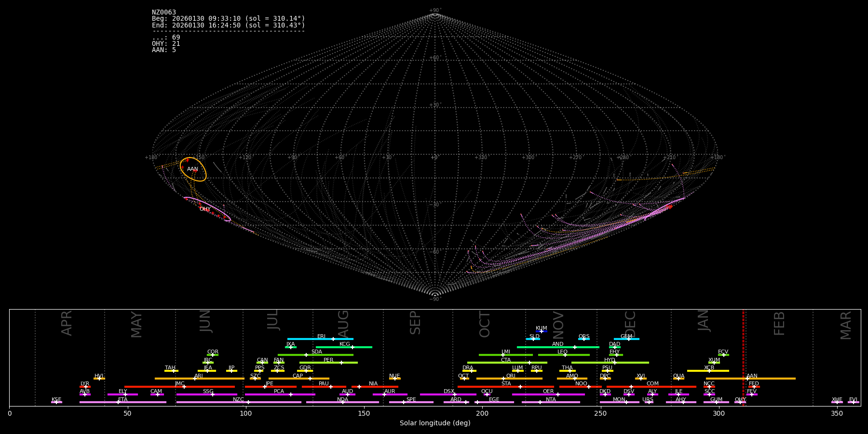This screenshot has height=434, width=868.
Task: Select the JMC shower bar
Action: point(180,387)
